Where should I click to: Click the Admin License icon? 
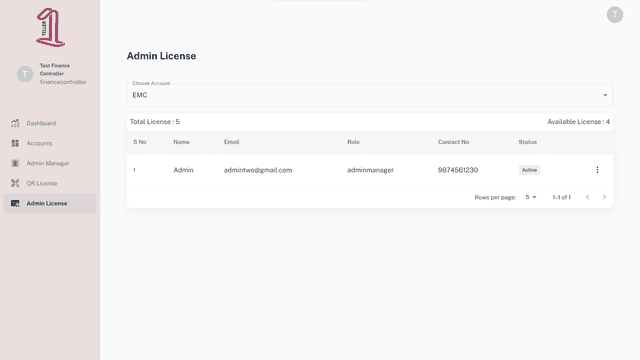point(15,203)
